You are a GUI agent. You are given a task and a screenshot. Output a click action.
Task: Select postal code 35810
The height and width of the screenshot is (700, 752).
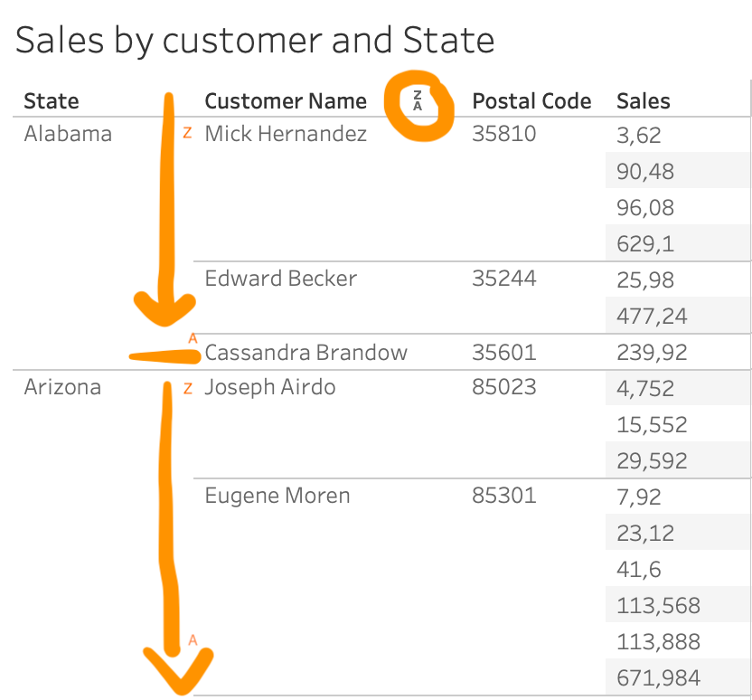click(504, 135)
